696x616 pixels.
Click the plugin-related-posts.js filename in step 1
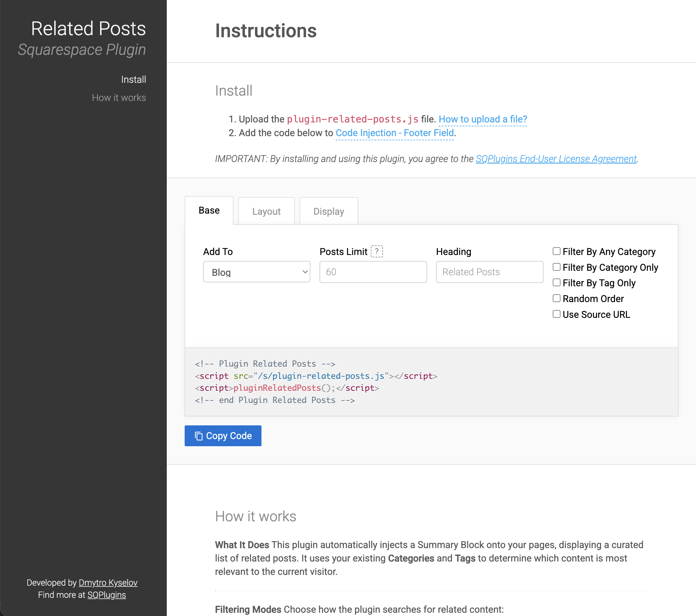[352, 119]
